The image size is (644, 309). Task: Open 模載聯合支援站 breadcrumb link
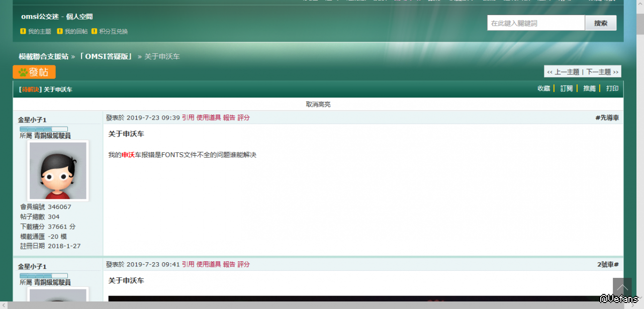click(44, 57)
